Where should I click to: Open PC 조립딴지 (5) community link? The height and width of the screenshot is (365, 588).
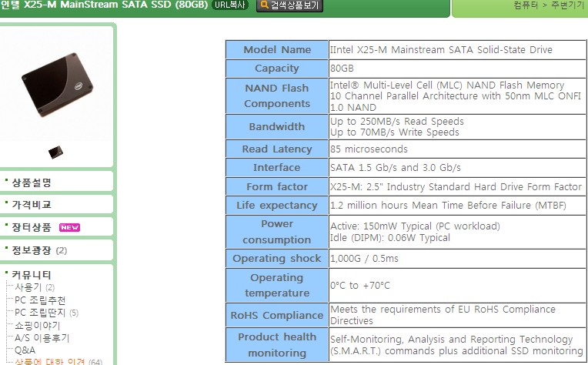click(46, 313)
